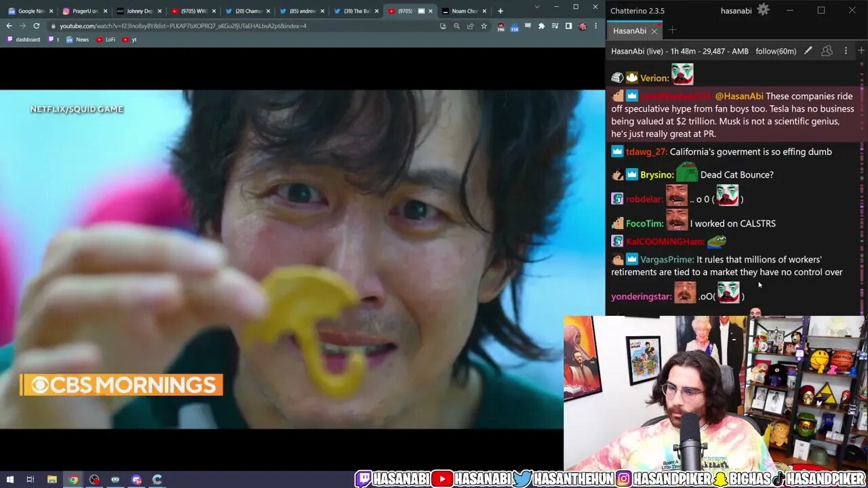This screenshot has height=488, width=868.
Task: Open the yt bookmark
Action: click(x=130, y=39)
